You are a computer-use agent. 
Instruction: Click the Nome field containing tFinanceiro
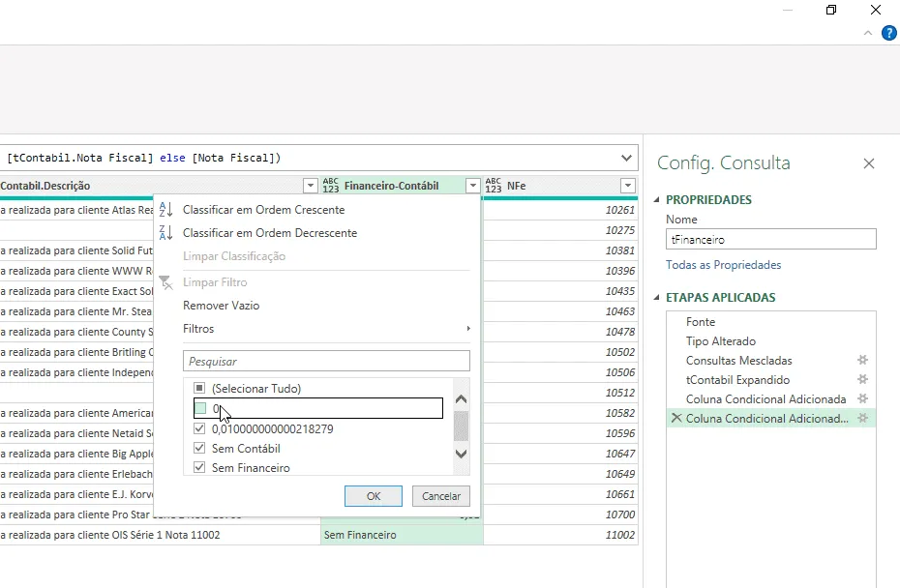point(771,239)
